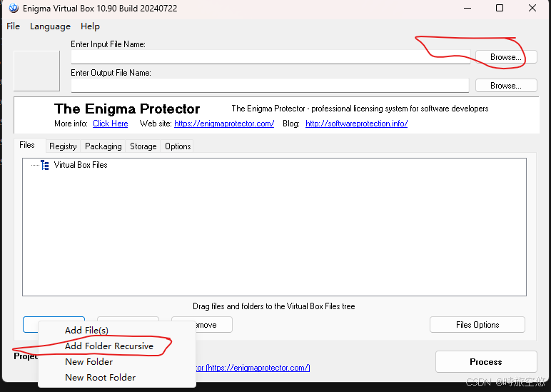Viewport: 551px width, 392px height.
Task: Select the Virtual Box Files tree root
Action: tap(81, 165)
